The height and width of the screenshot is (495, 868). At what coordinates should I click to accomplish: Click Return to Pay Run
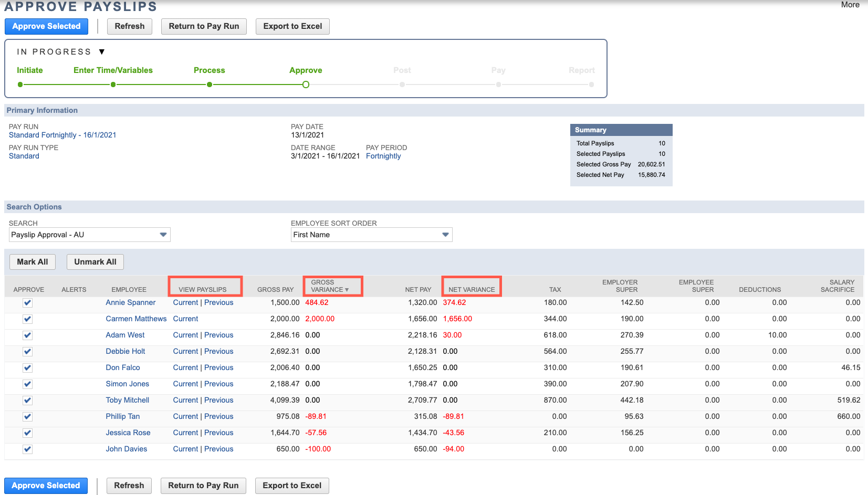click(204, 26)
